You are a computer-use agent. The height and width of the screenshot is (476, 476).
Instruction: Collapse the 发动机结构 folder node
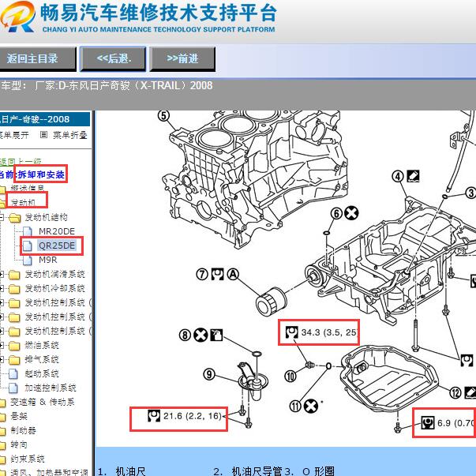point(2,217)
